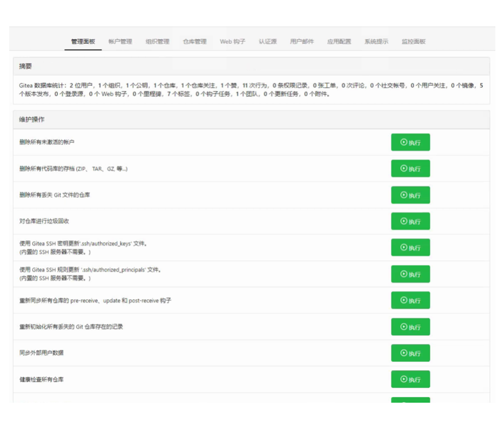Execute the authorized_principals file update
Screen dimensions: 504x428
point(410,274)
